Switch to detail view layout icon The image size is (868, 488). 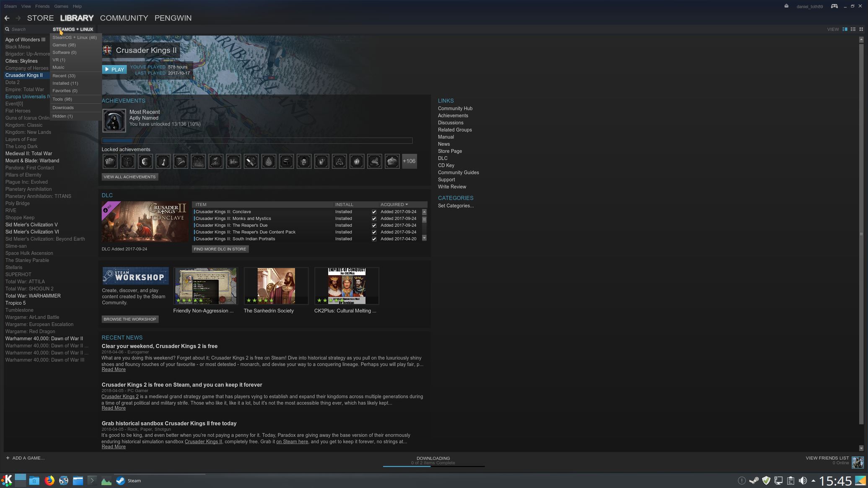point(845,29)
